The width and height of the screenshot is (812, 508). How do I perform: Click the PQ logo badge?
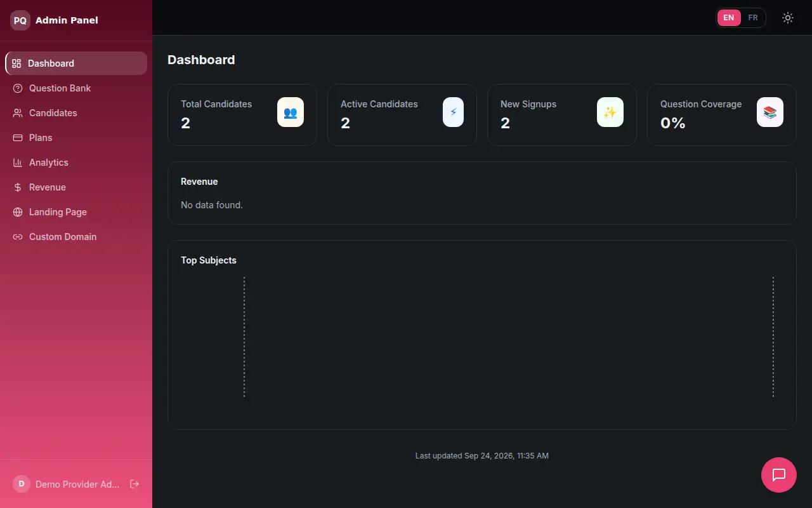tap(20, 20)
